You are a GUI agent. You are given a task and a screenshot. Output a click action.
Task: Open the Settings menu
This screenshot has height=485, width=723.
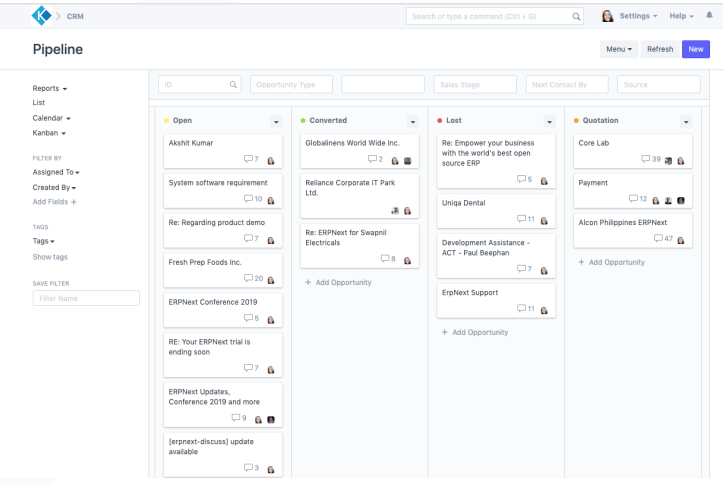[x=641, y=15]
